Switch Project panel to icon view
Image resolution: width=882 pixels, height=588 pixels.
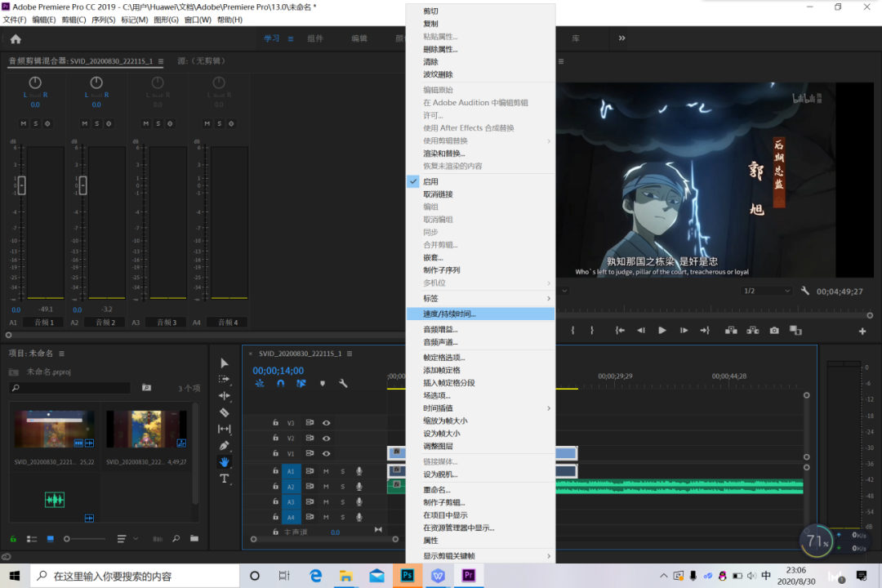(50, 539)
